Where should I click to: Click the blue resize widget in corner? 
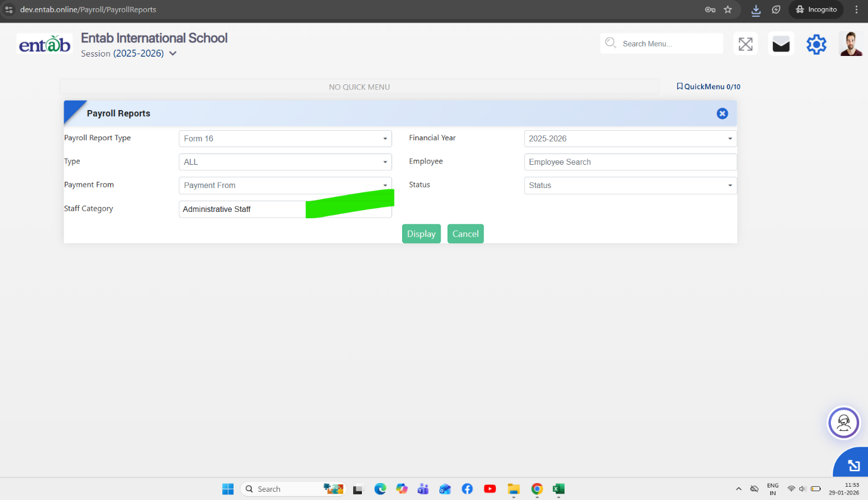[x=854, y=465]
